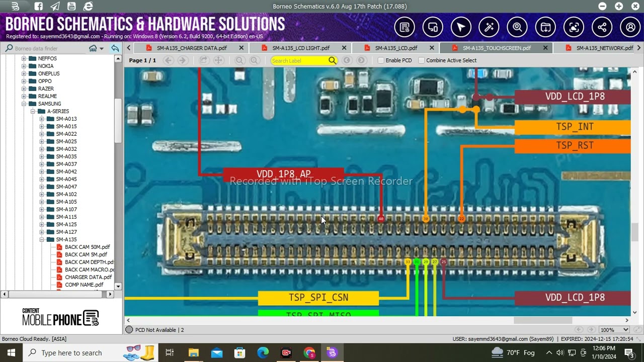Open the user account profile icon
This screenshot has width=644, height=362.
630,27
